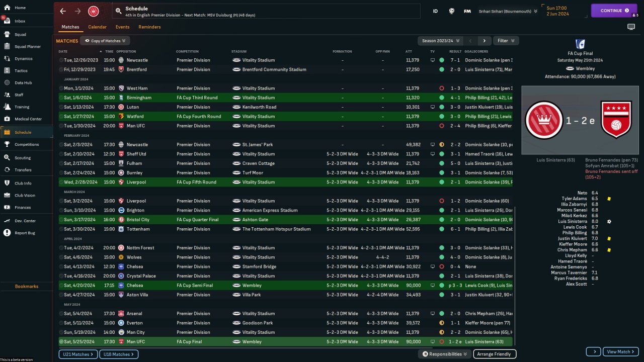Click the View Match button

(621, 352)
